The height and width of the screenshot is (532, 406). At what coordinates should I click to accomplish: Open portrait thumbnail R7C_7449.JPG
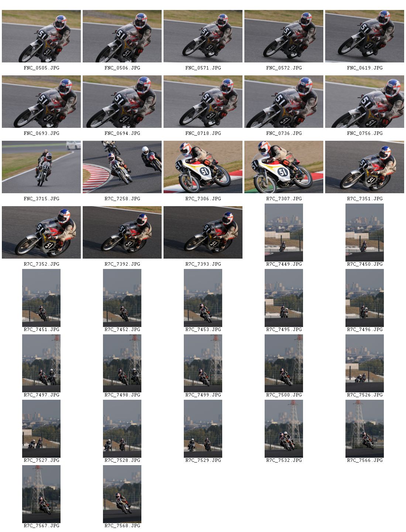284,232
